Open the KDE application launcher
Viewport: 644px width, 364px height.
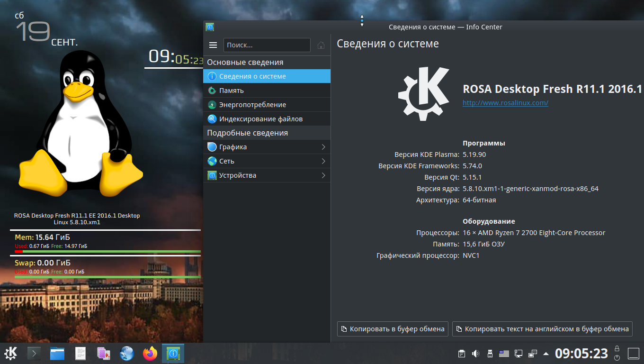click(11, 353)
